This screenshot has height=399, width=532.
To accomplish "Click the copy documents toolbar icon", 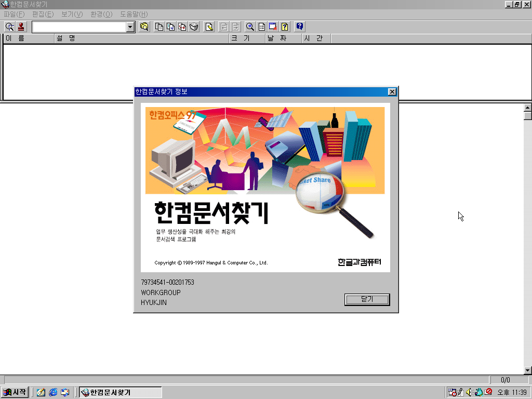I will [159, 27].
